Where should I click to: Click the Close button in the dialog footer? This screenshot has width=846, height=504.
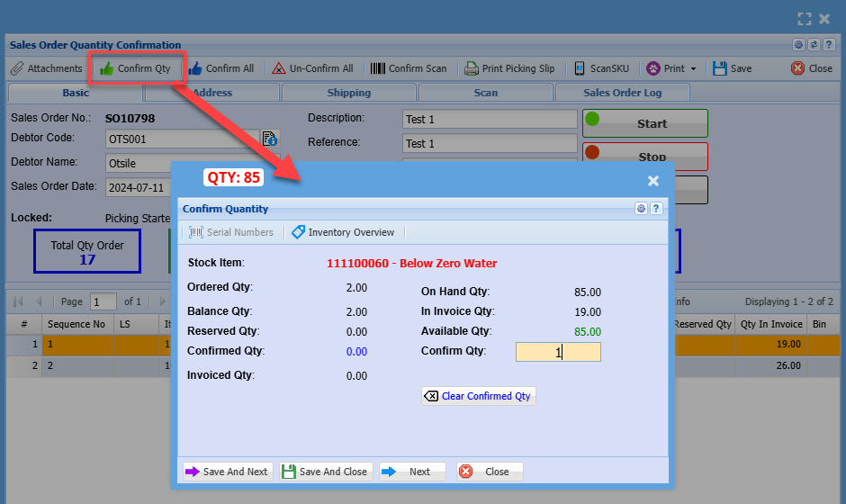pos(490,472)
